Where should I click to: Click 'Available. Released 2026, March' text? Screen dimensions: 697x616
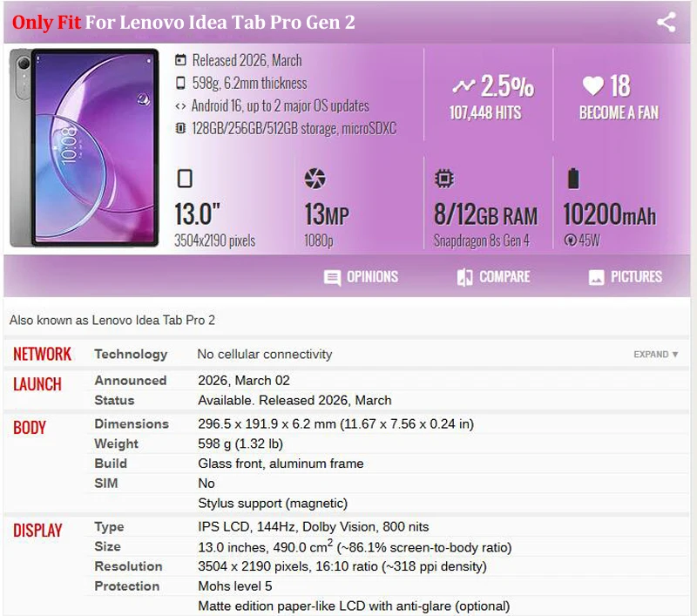[294, 401]
